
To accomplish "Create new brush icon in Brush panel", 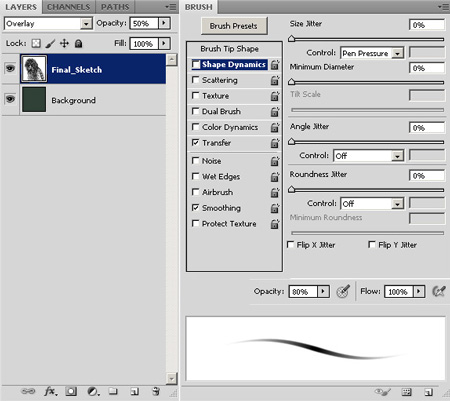I will click(429, 392).
